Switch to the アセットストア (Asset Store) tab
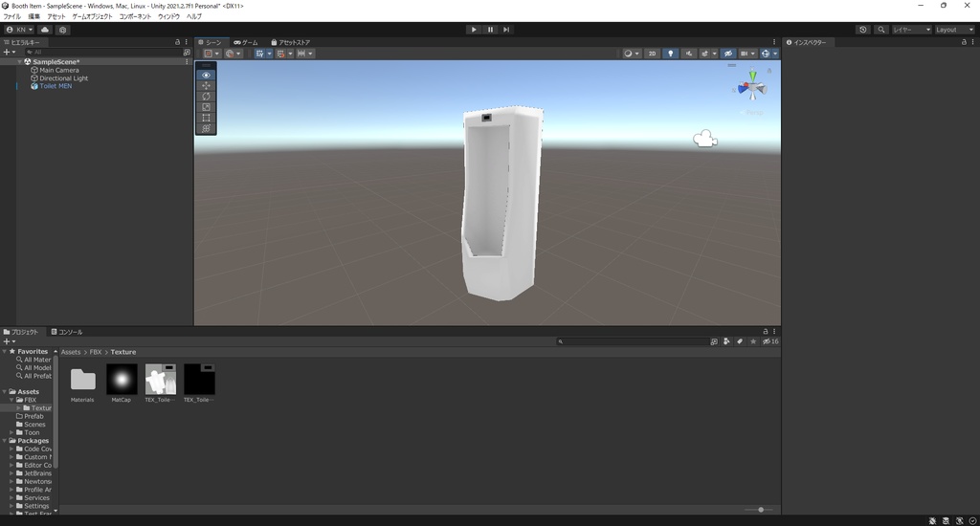Screen dimensions: 980x526 click(291, 42)
